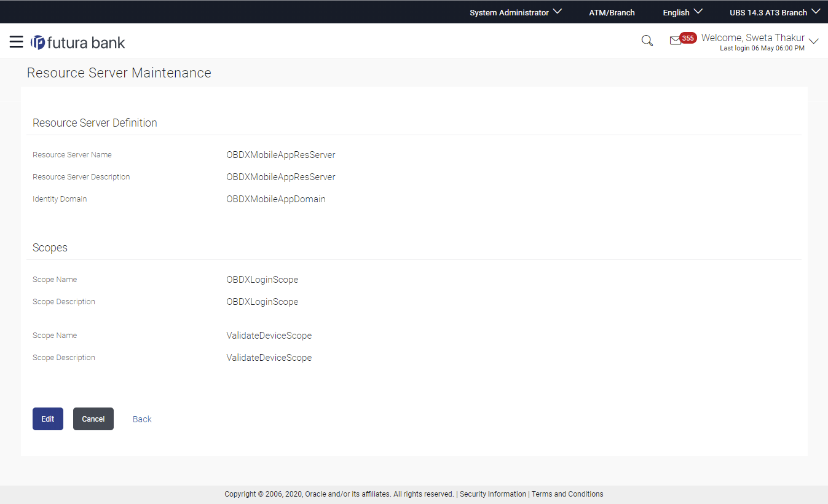Viewport: 828px width, 504px height.
Task: Expand the Welcome, Sweta Thakur user menu
Action: point(760,42)
